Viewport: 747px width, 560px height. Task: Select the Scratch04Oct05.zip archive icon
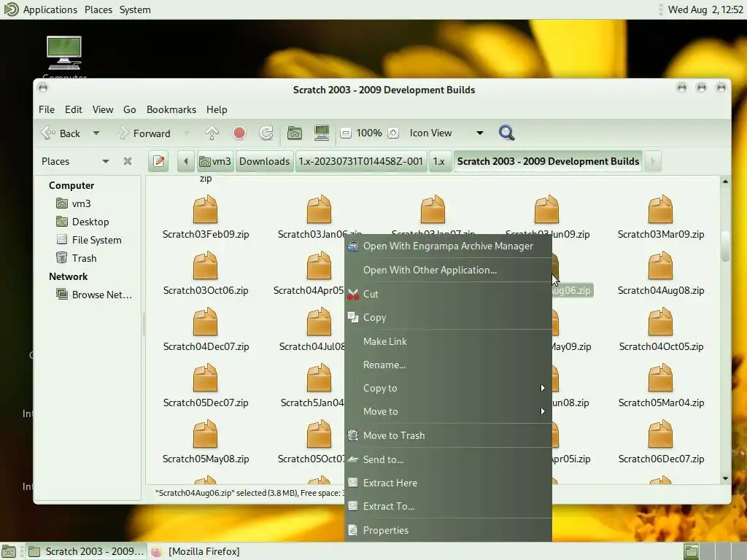660,322
